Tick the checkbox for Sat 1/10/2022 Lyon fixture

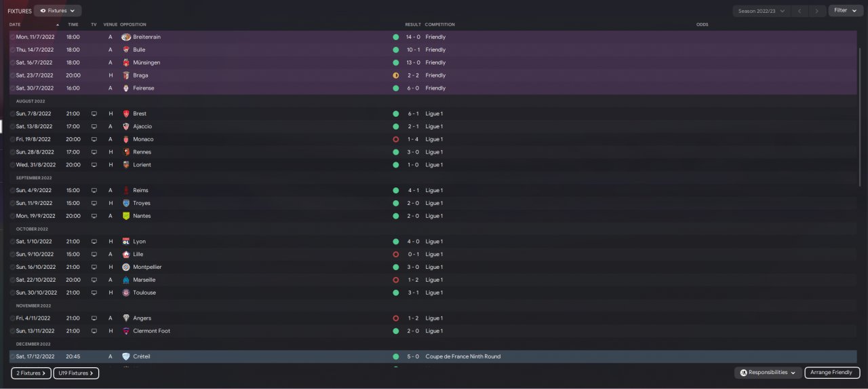[12, 242]
